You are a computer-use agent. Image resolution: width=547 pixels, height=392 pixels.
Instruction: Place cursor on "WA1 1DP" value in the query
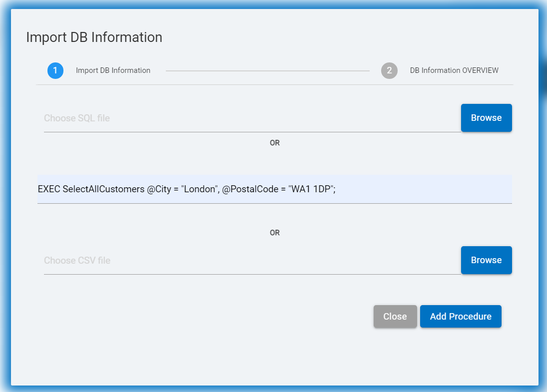click(x=311, y=190)
